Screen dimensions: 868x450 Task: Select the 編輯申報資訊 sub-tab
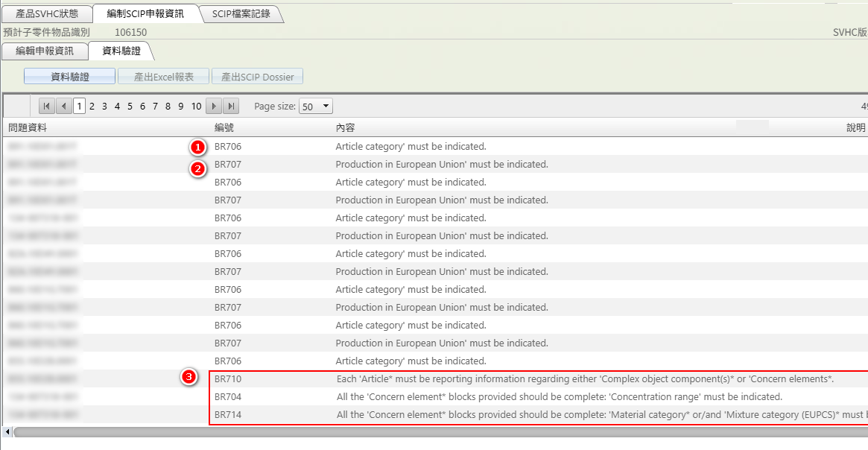(x=45, y=51)
